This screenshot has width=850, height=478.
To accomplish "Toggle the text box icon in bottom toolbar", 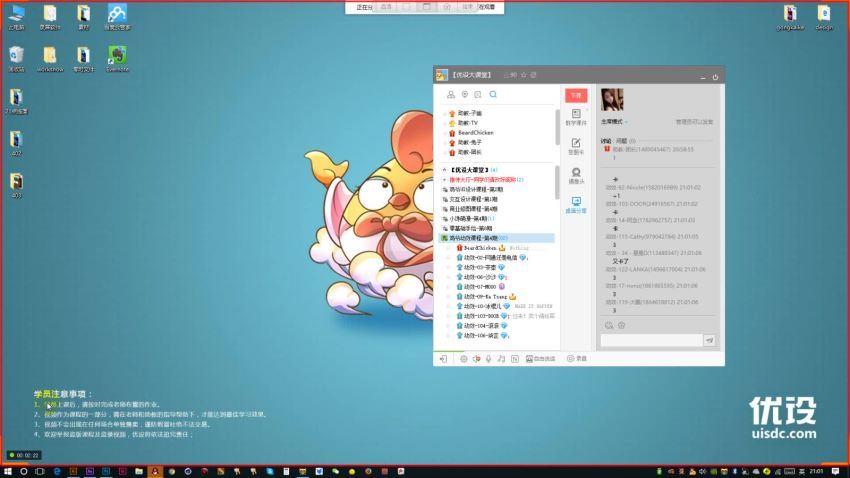I will 514,359.
